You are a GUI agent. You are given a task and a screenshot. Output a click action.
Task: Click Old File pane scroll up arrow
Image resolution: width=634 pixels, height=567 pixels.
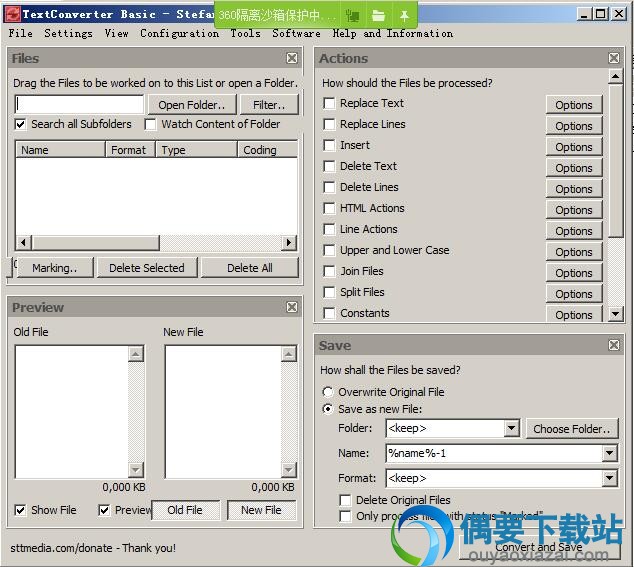coord(135,354)
